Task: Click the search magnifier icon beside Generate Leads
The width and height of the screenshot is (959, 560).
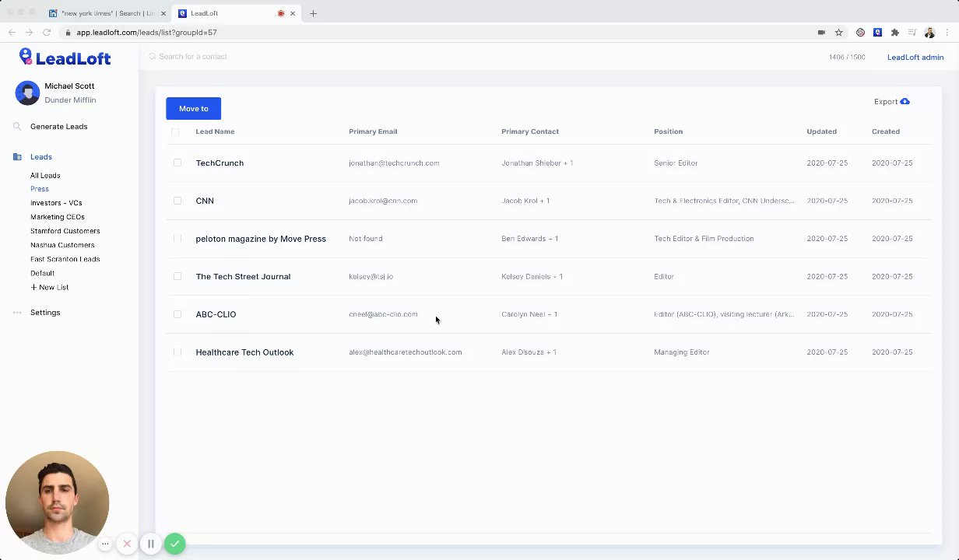Action: tap(16, 126)
